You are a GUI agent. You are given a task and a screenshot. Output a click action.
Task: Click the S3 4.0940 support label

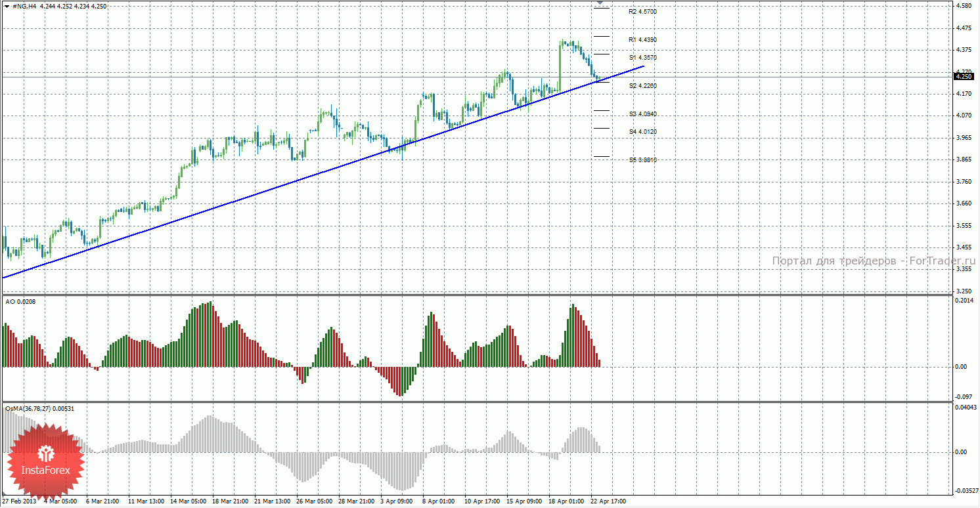click(642, 114)
